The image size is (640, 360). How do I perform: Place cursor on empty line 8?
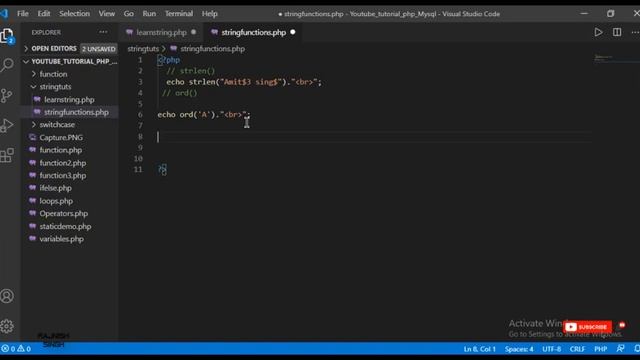click(x=374, y=137)
